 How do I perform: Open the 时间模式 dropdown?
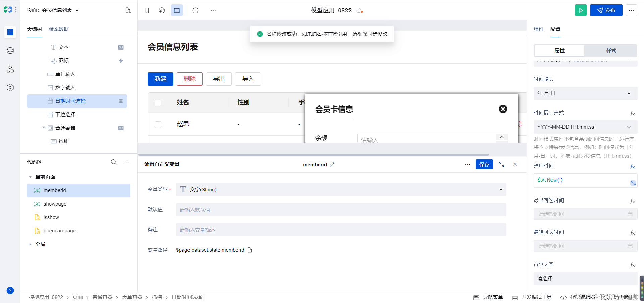(x=585, y=93)
